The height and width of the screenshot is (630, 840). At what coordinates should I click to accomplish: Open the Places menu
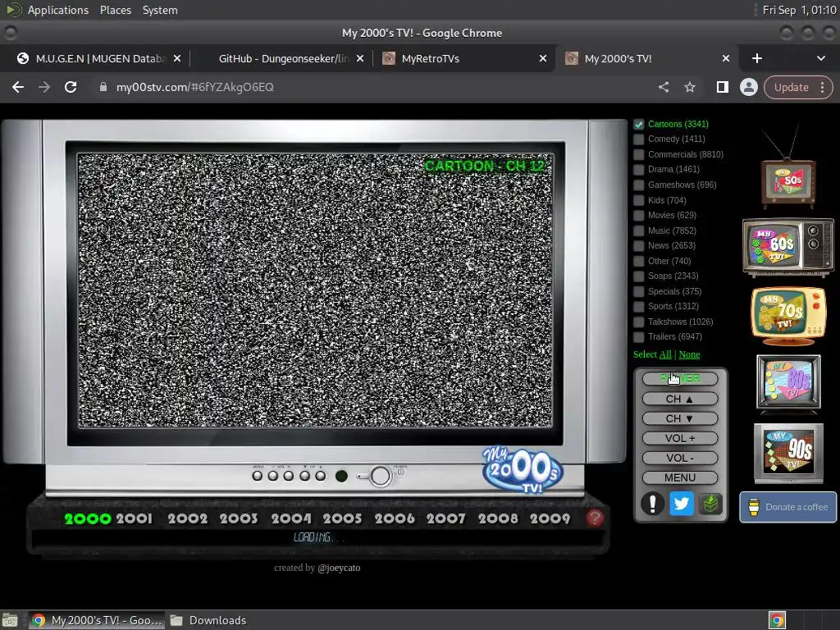pos(115,10)
